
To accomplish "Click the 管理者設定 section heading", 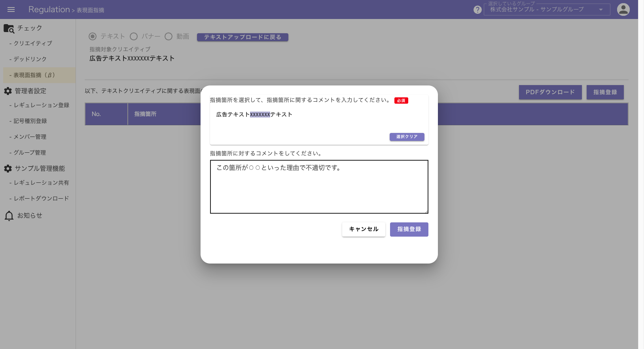I will click(x=30, y=91).
